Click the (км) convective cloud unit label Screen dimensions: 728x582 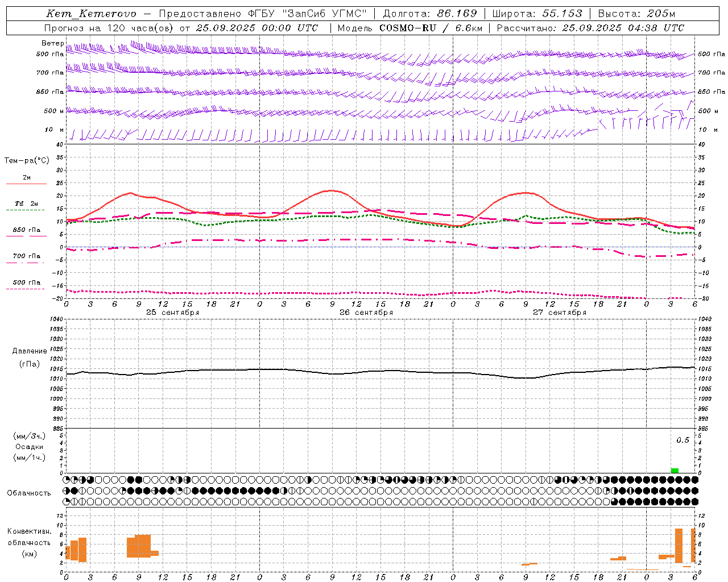(x=29, y=554)
